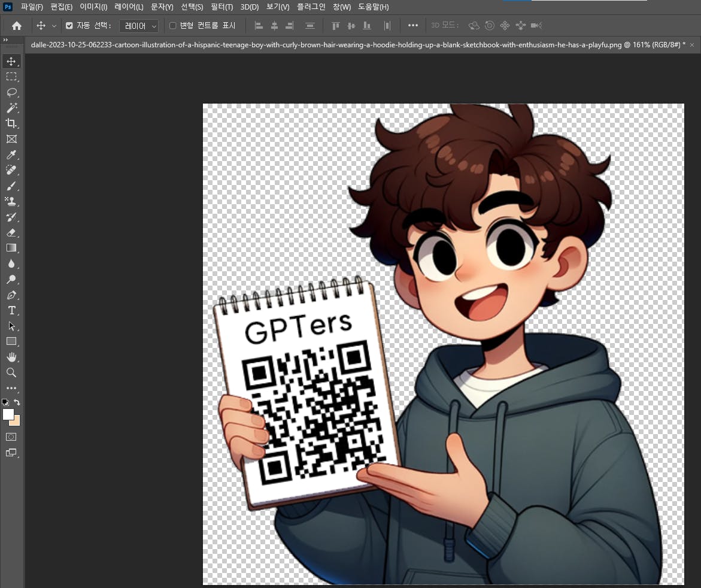Align top edges in options bar
This screenshot has width=701, height=588.
336,26
